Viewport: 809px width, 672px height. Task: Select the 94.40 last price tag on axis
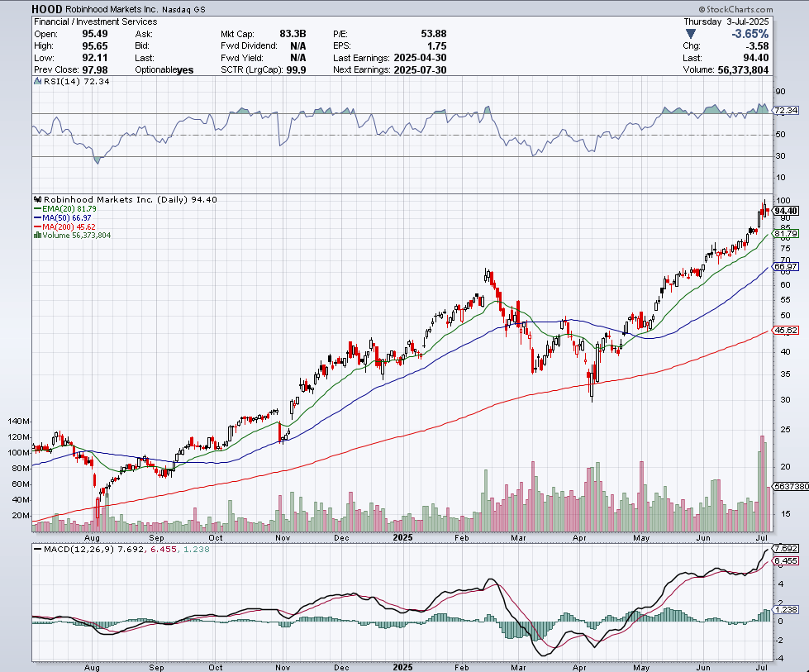(x=786, y=211)
